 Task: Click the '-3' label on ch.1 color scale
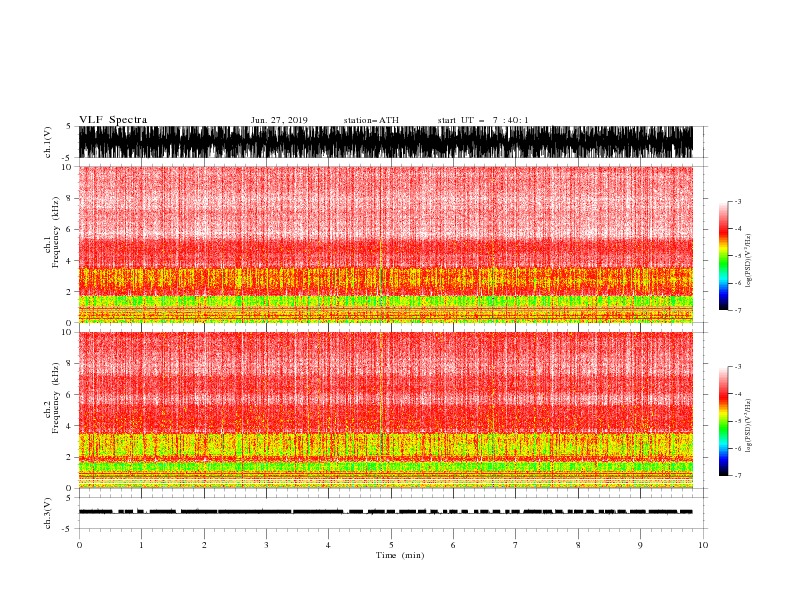737,201
